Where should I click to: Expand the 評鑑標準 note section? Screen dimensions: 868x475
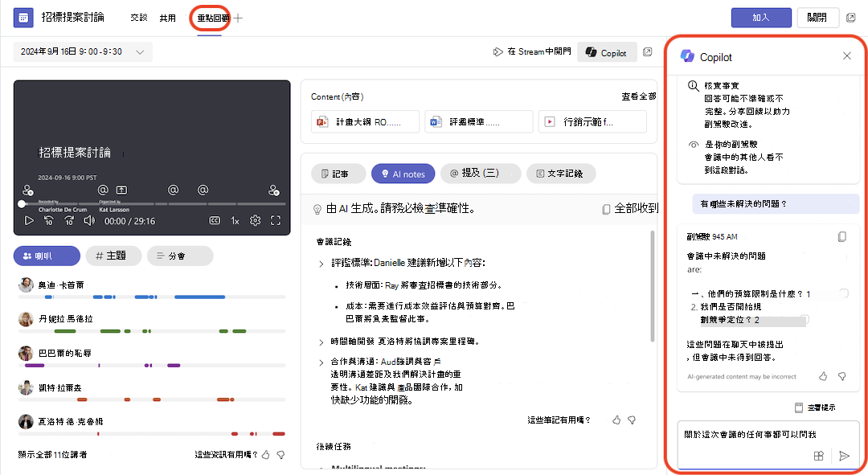click(x=321, y=264)
